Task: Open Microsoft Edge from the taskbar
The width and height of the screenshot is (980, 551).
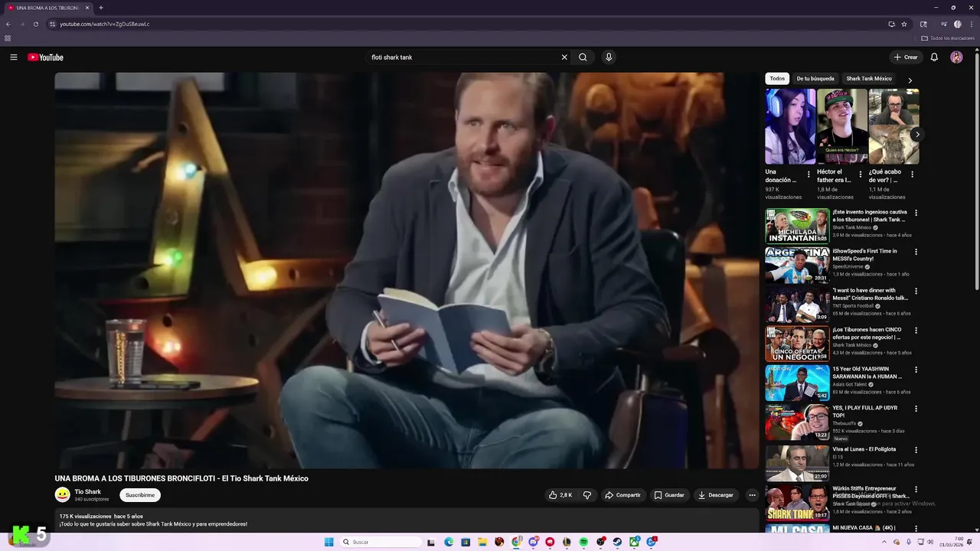Action: pos(449,542)
